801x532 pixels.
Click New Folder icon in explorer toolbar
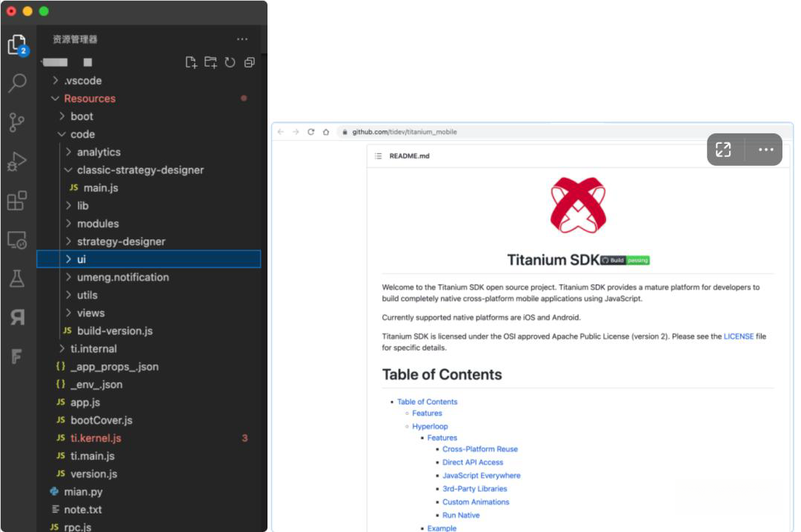[210, 62]
